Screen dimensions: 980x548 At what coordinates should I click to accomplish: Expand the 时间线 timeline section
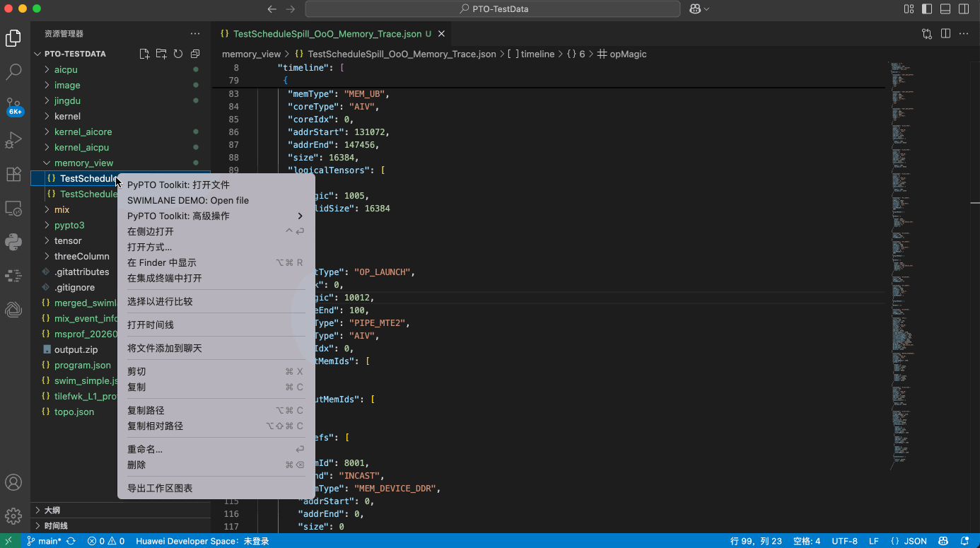point(120,525)
